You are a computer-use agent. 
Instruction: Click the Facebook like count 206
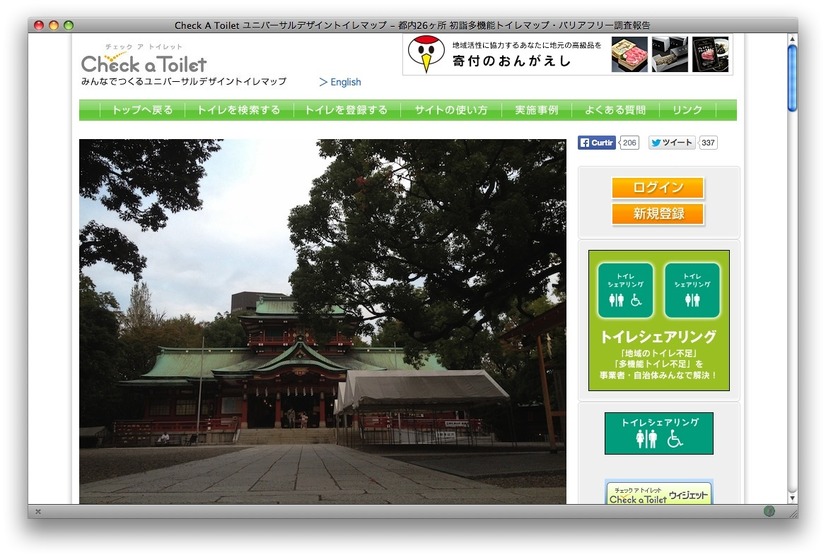click(x=630, y=143)
